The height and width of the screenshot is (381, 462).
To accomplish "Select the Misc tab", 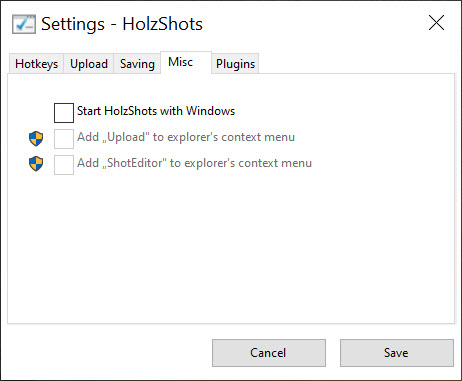I will 186,62.
